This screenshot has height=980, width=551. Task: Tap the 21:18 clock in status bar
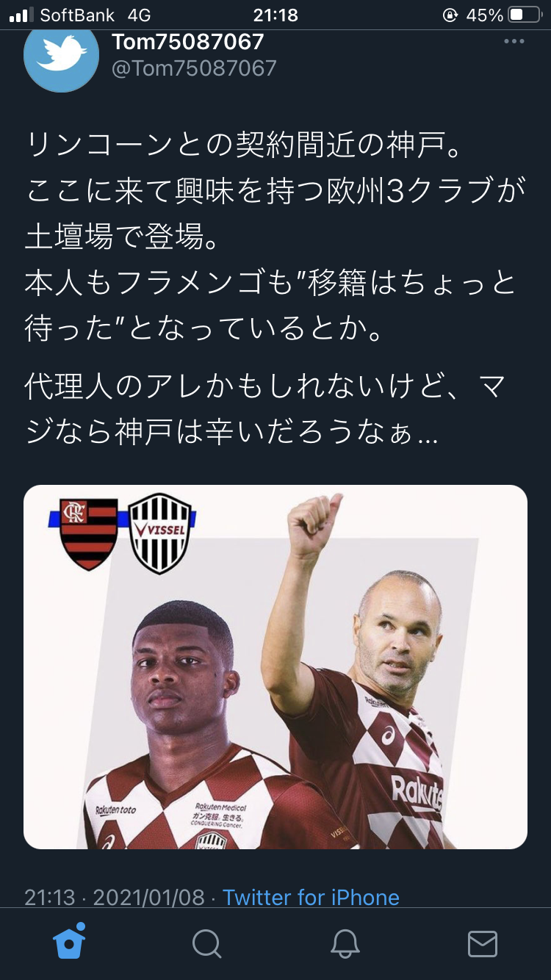point(275,15)
